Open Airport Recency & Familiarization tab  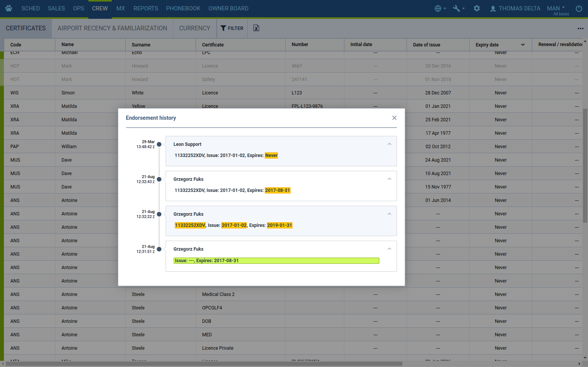click(112, 28)
